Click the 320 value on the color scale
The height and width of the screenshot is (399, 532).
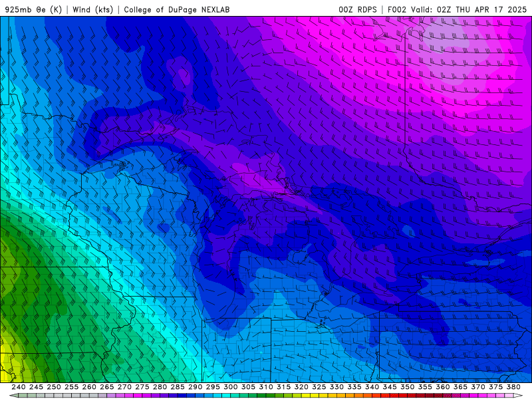[301, 387]
